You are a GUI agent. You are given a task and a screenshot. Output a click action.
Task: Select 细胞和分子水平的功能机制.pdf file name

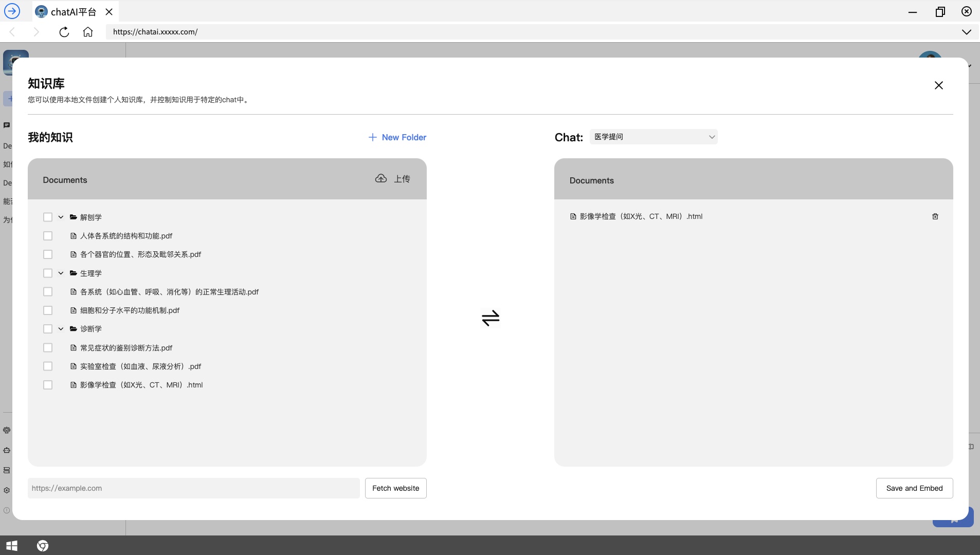pos(130,310)
